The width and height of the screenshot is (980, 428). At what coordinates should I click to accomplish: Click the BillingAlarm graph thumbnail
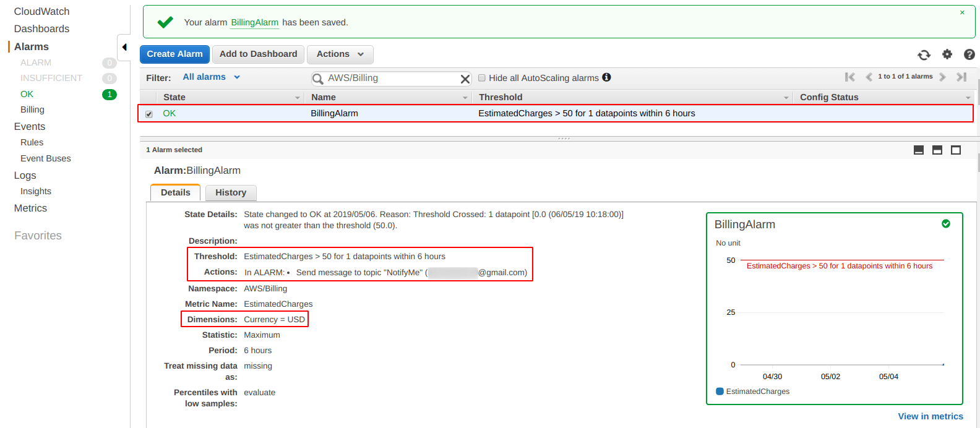[835, 309]
